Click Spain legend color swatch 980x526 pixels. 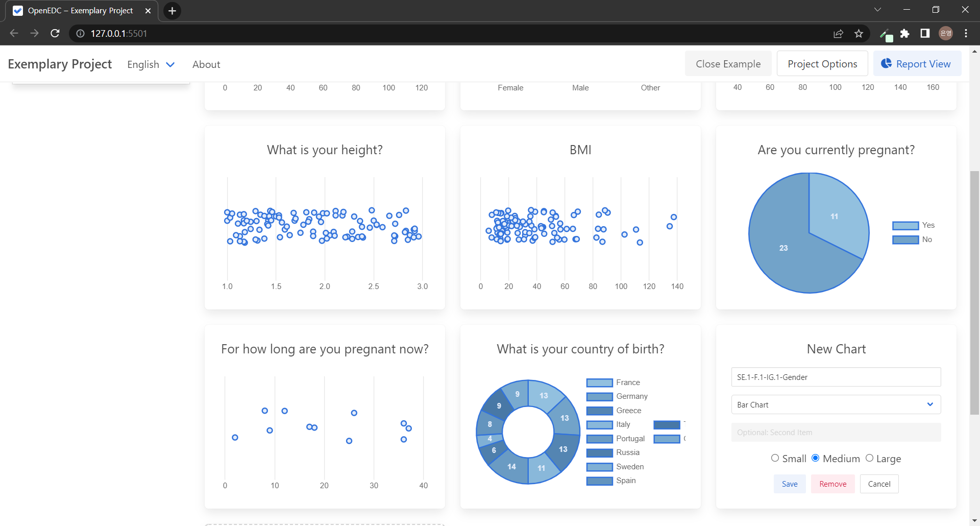[599, 481]
